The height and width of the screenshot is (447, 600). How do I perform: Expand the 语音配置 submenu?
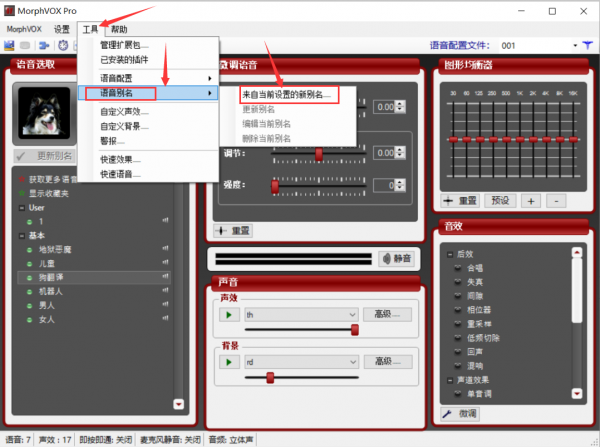(148, 78)
